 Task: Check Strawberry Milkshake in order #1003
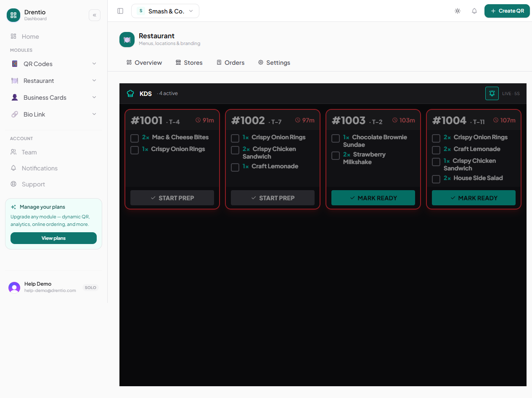click(336, 156)
